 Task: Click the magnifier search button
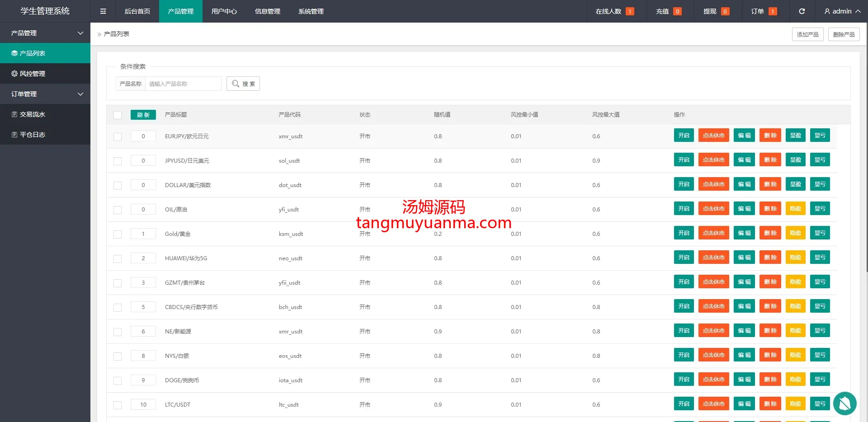243,84
